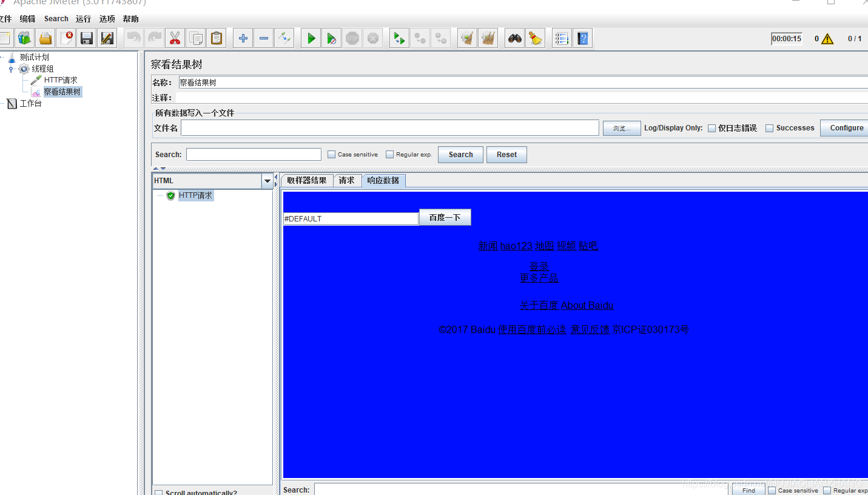This screenshot has height=495, width=868.
Task: Open the Templates toolbar icon
Action: (25, 39)
